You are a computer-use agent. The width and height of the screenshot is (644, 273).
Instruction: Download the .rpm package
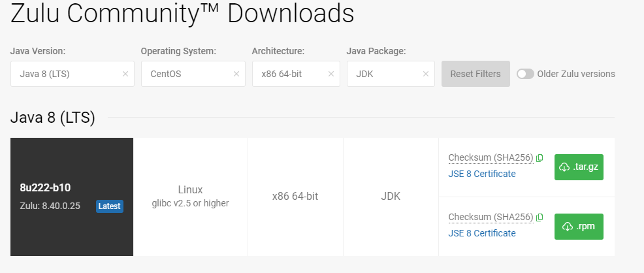579,226
